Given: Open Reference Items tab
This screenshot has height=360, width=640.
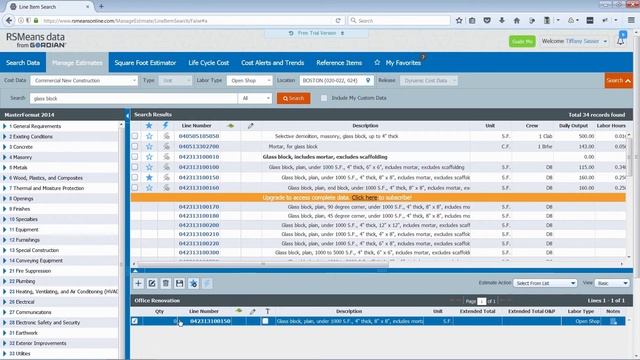Looking at the screenshot, I should [339, 62].
